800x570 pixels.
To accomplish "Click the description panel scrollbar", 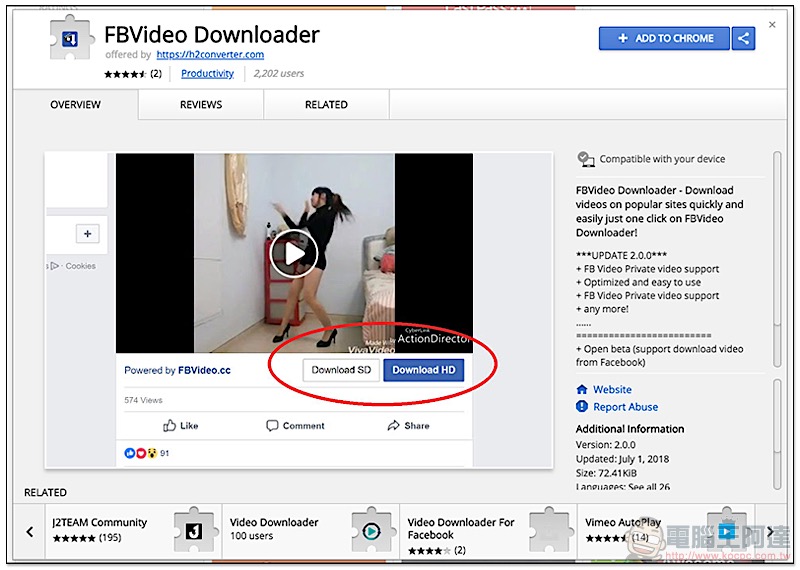I will point(777,259).
